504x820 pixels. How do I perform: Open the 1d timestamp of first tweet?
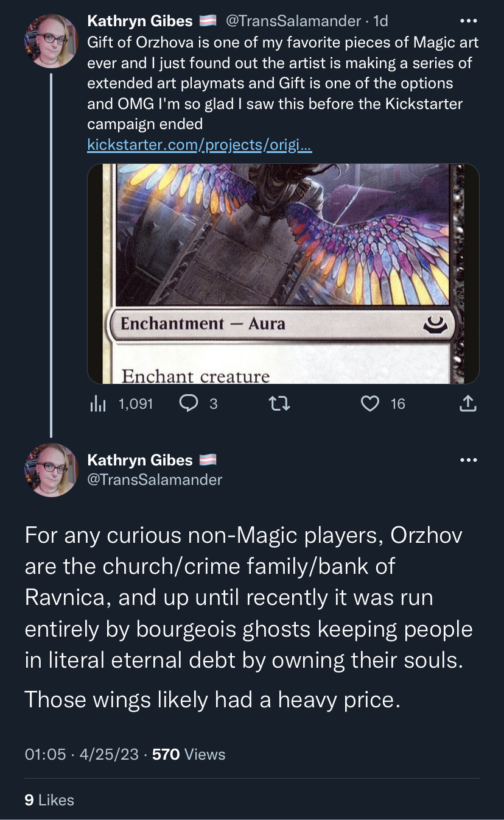point(380,21)
